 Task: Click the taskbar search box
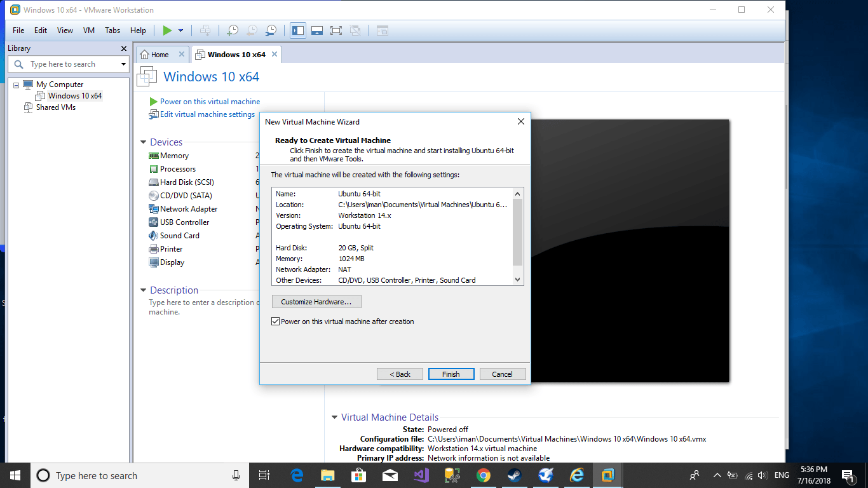click(139, 475)
